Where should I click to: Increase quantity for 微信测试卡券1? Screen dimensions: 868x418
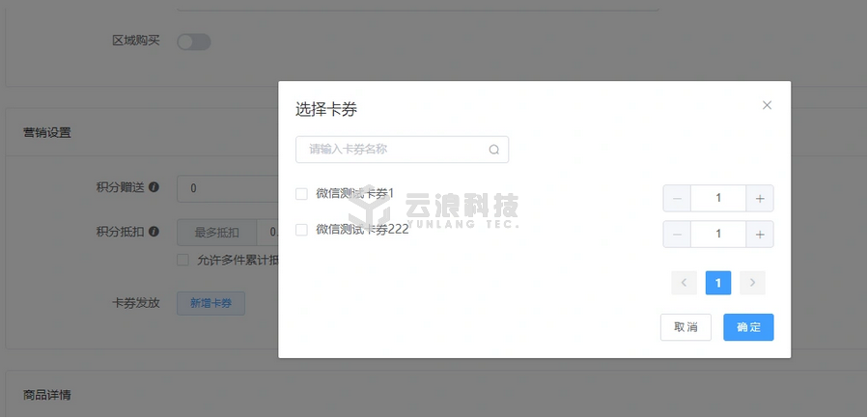[760, 198]
